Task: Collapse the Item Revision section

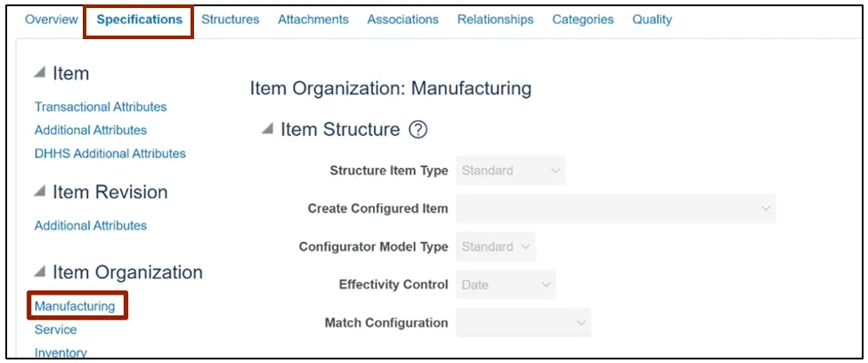Action: pyautogui.click(x=39, y=192)
